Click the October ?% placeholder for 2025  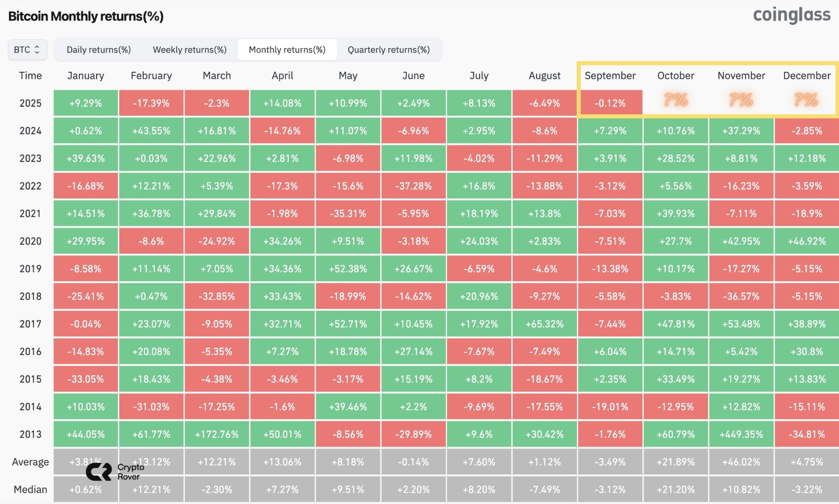tap(676, 100)
